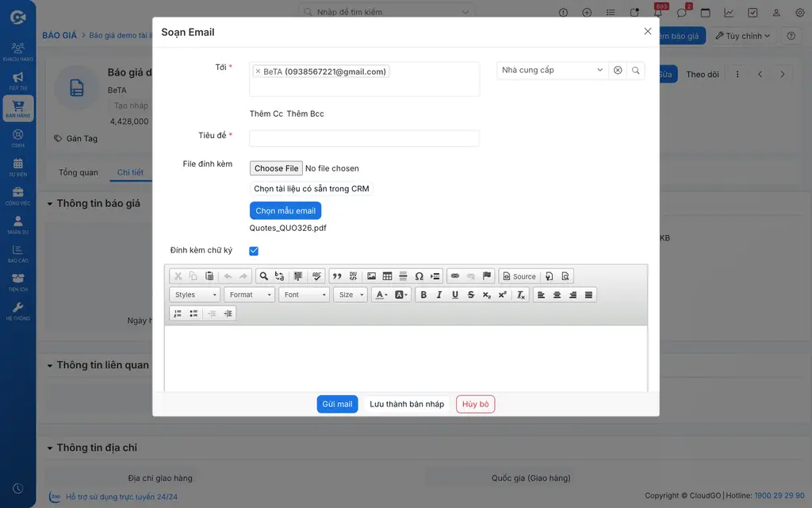The height and width of the screenshot is (508, 812).
Task: Open the Tùy chỉnh dropdown in background page
Action: point(742,36)
